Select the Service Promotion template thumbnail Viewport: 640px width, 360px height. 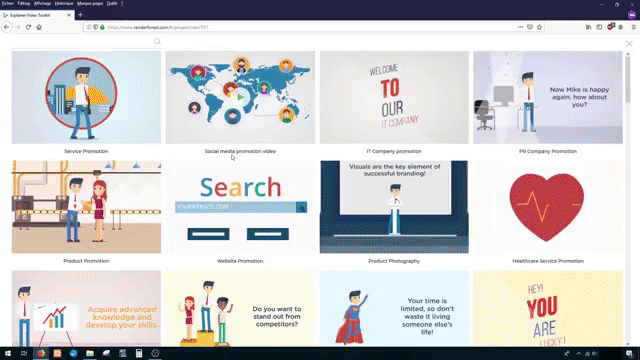(x=86, y=97)
